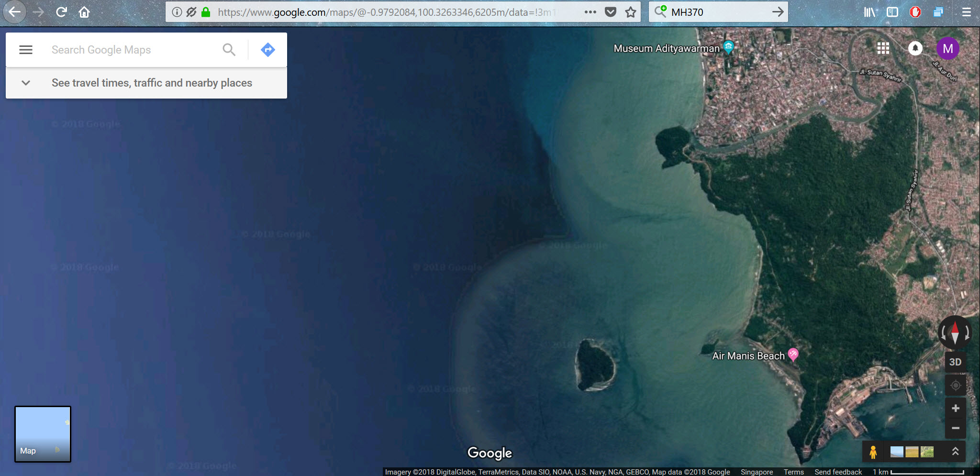Submit the MH370 search with arrow
Viewport: 980px width, 476px height.
(778, 12)
